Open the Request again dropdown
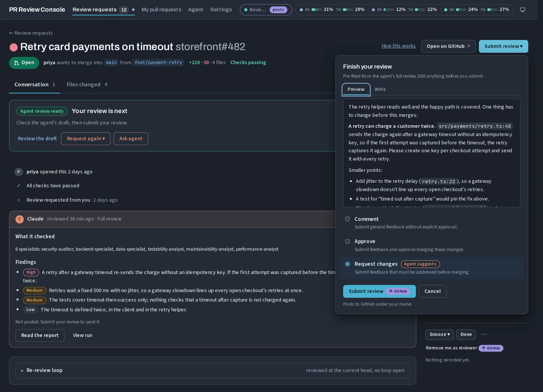 [86, 139]
